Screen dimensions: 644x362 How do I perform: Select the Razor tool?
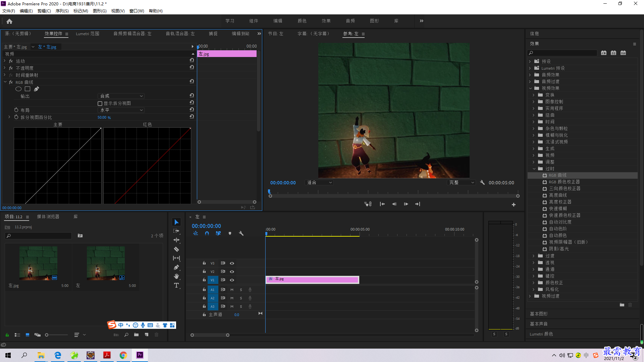pos(176,249)
